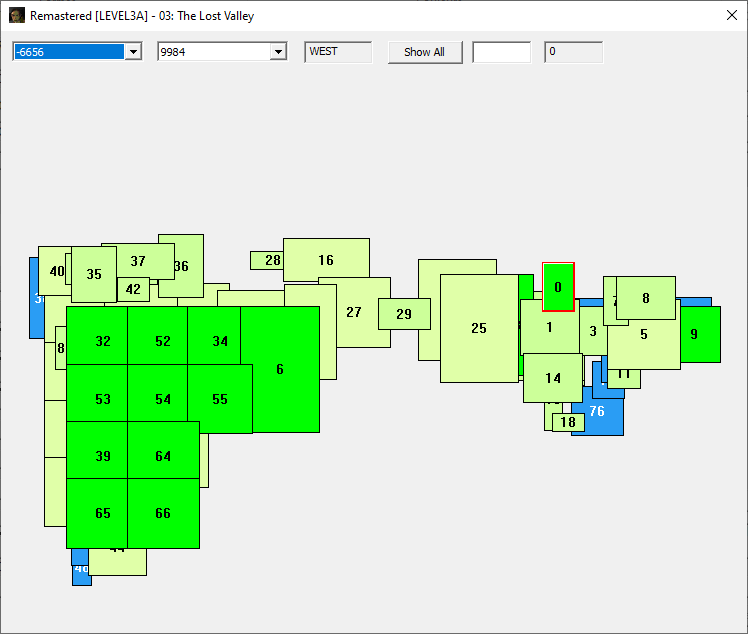Select blue room 76
Image resolution: width=748 pixels, height=634 pixels.
[598, 412]
